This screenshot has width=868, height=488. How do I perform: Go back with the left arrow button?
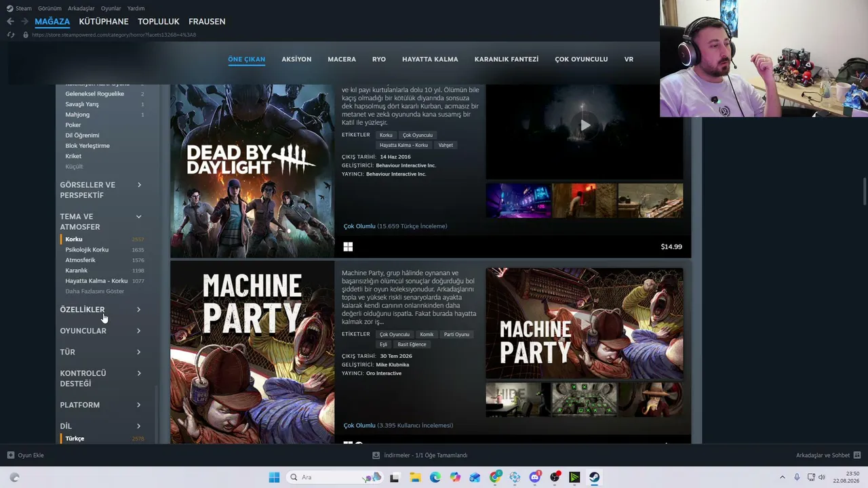(x=10, y=22)
